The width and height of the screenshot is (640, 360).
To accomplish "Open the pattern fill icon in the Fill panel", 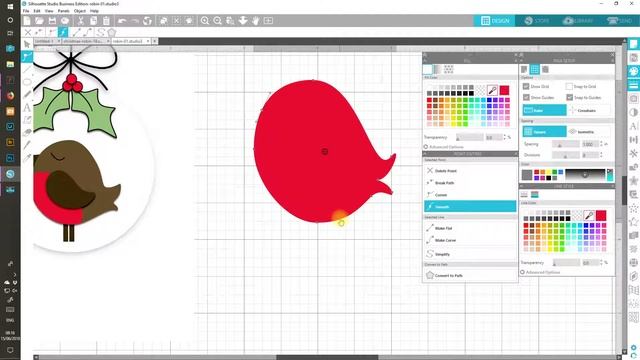I will 449,69.
